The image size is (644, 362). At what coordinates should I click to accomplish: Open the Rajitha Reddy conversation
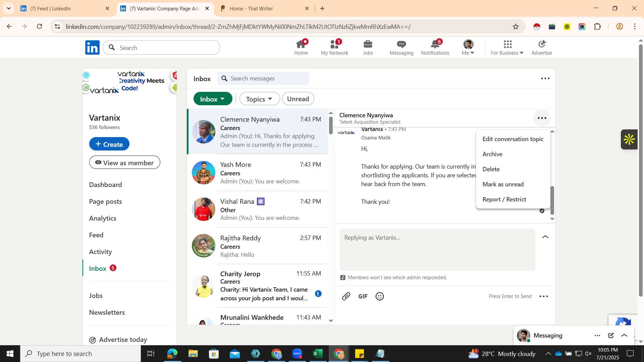[257, 246]
